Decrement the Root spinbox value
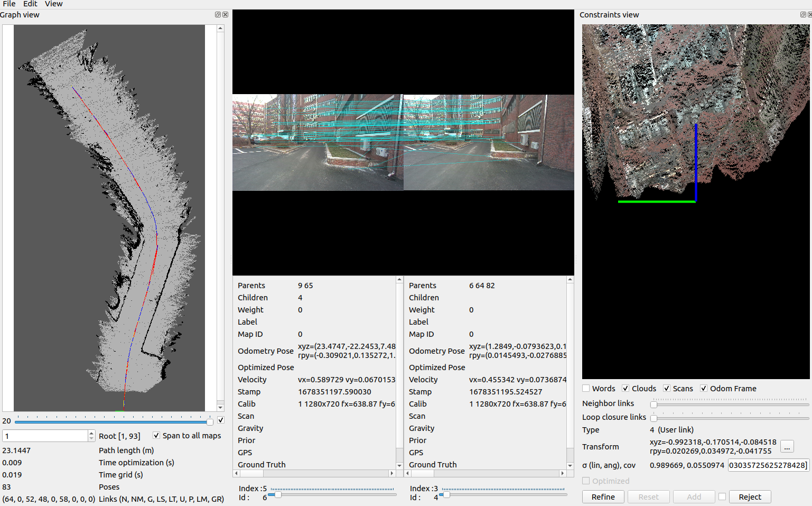The width and height of the screenshot is (812, 506). click(91, 438)
